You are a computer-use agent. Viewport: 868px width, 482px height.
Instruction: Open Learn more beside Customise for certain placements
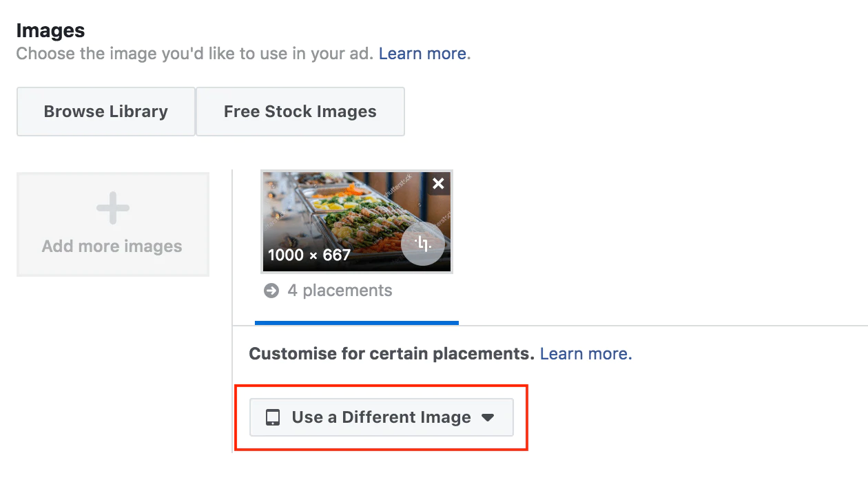tap(585, 354)
